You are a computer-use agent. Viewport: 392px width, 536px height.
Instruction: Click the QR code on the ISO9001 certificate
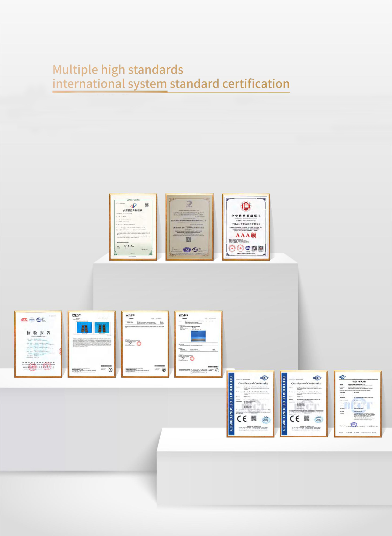pyautogui.click(x=188, y=240)
